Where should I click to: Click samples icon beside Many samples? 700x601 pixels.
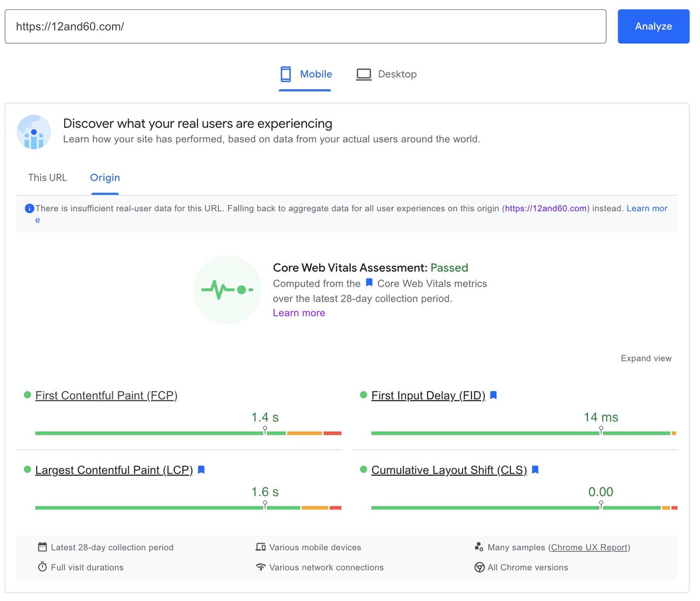[x=479, y=547]
